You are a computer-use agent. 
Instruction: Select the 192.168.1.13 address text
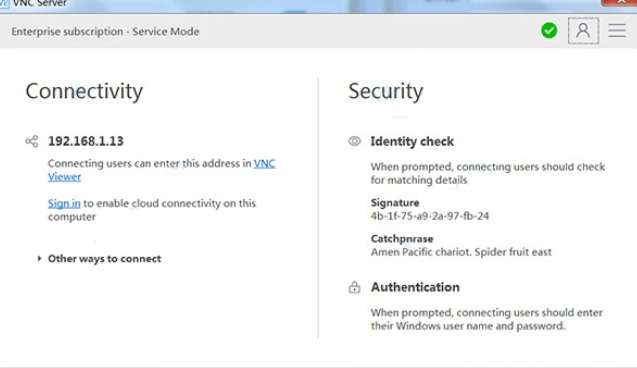coord(86,141)
